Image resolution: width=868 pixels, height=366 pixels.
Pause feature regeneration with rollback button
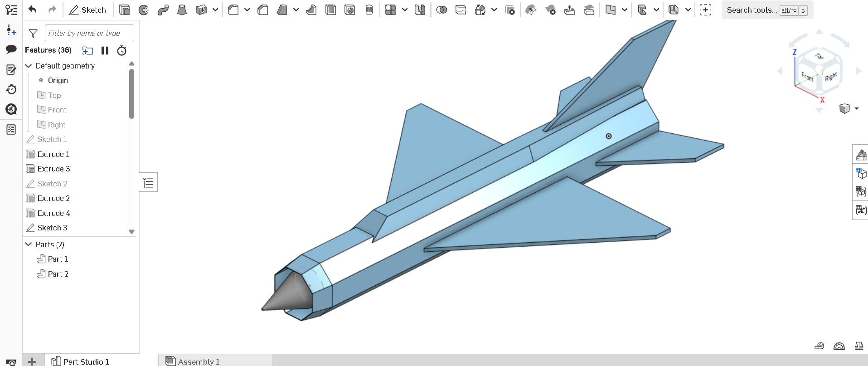105,50
